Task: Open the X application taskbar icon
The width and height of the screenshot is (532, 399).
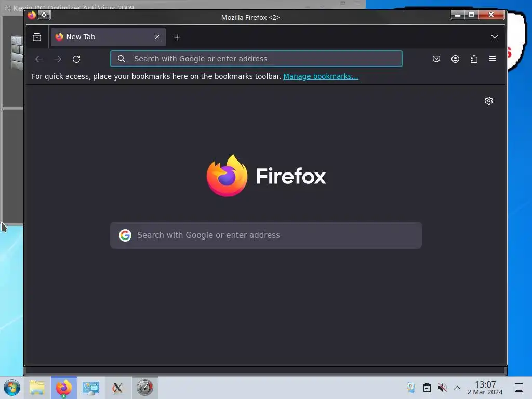Action: (x=118, y=388)
